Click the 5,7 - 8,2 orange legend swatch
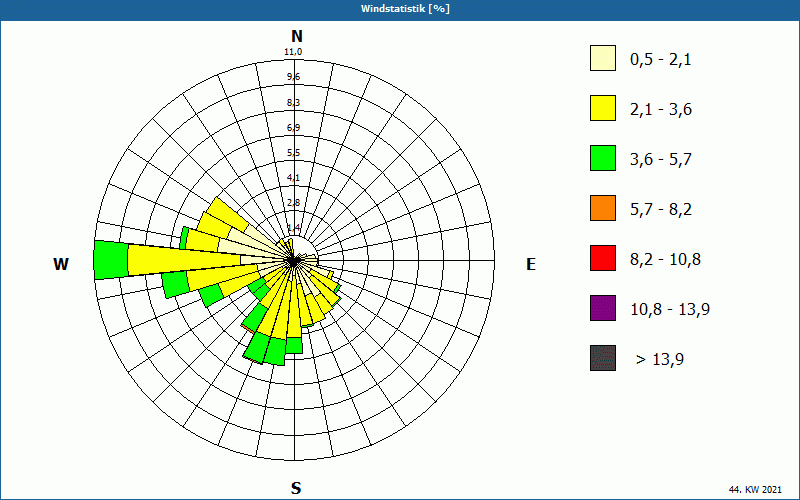Screen dimensions: 800x500 click(603, 208)
